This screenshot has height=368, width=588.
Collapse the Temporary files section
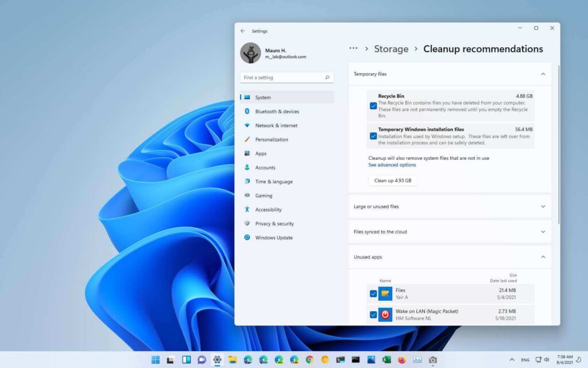543,74
